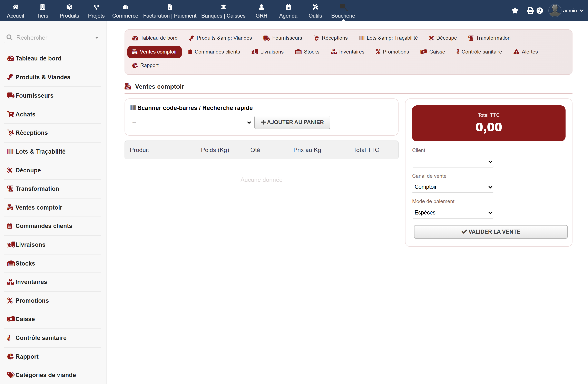The image size is (588, 384).
Task: Open Ventes comptoir link in sidebar
Action: tap(39, 207)
